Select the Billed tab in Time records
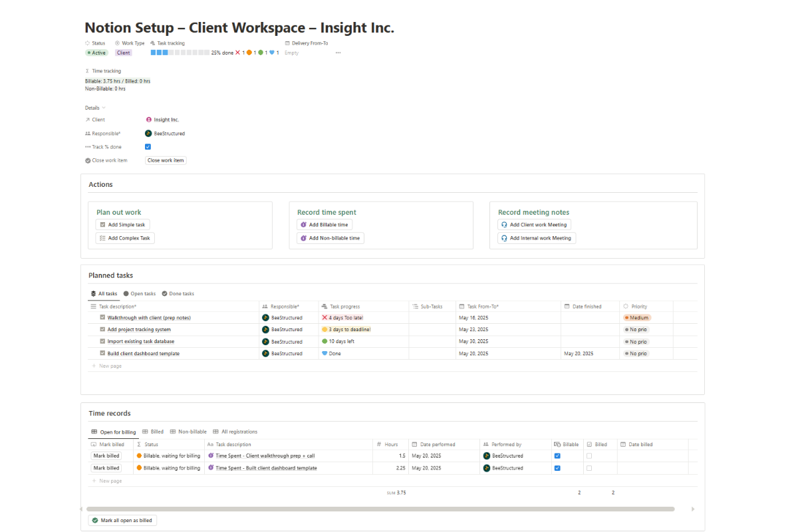 [153, 432]
